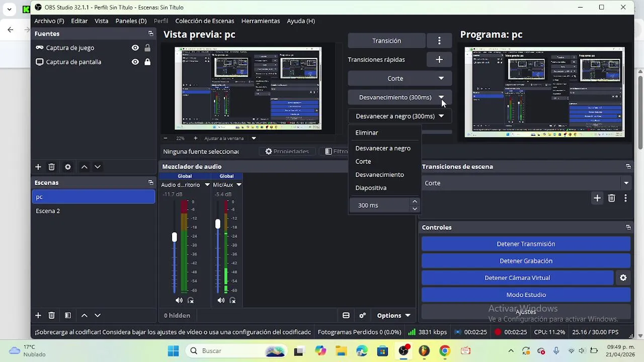Click the monitoring icon under Audio de escritorio
The width and height of the screenshot is (644, 362).
tap(191, 300)
